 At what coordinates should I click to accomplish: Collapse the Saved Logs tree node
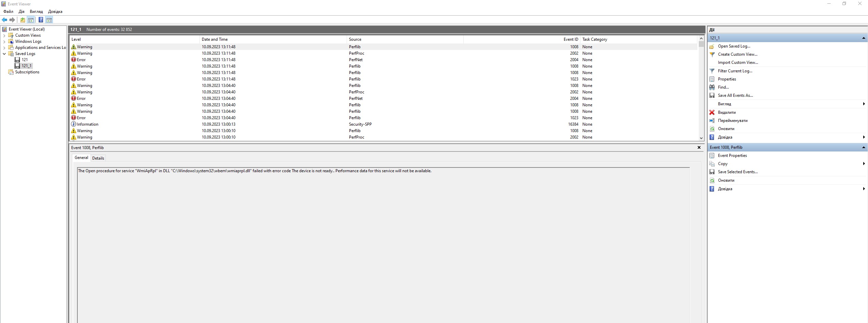[x=4, y=54]
